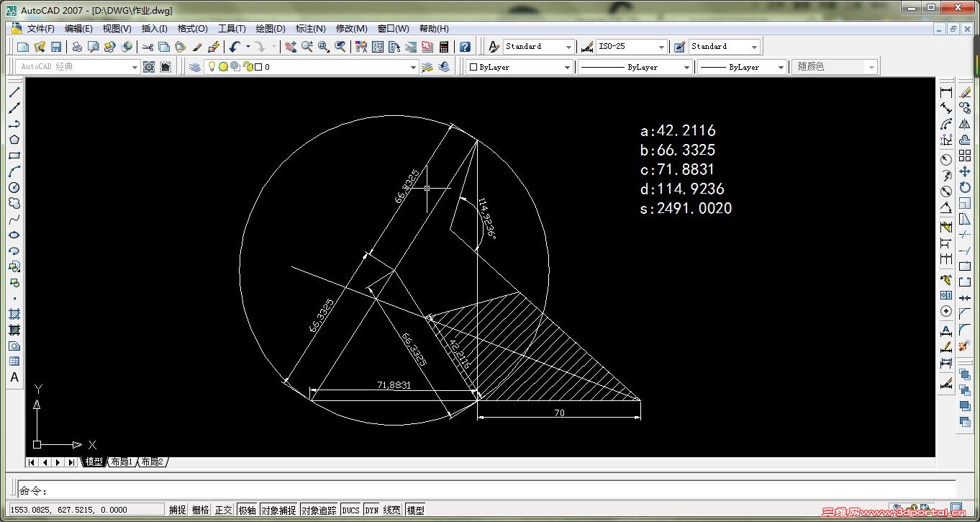The image size is (980, 522).
Task: Toggle 对象捕捉 object snap in status bar
Action: (x=278, y=510)
